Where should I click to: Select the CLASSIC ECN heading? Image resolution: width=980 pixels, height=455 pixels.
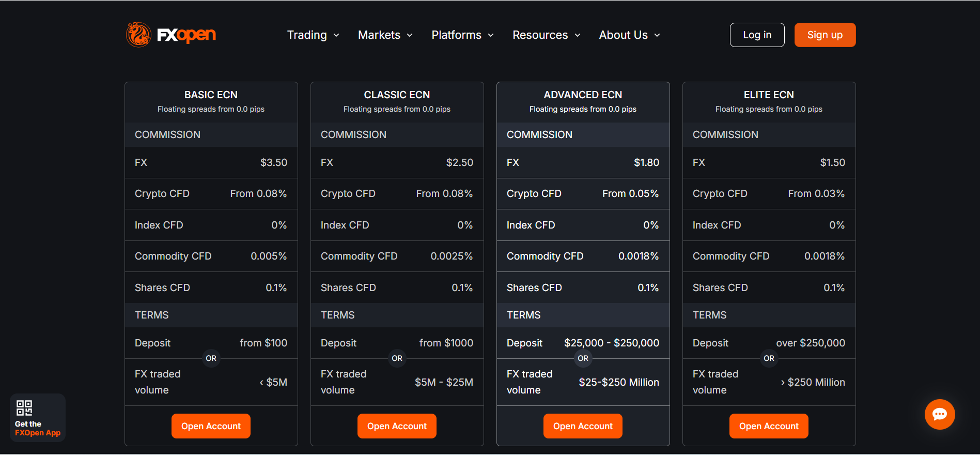[397, 95]
